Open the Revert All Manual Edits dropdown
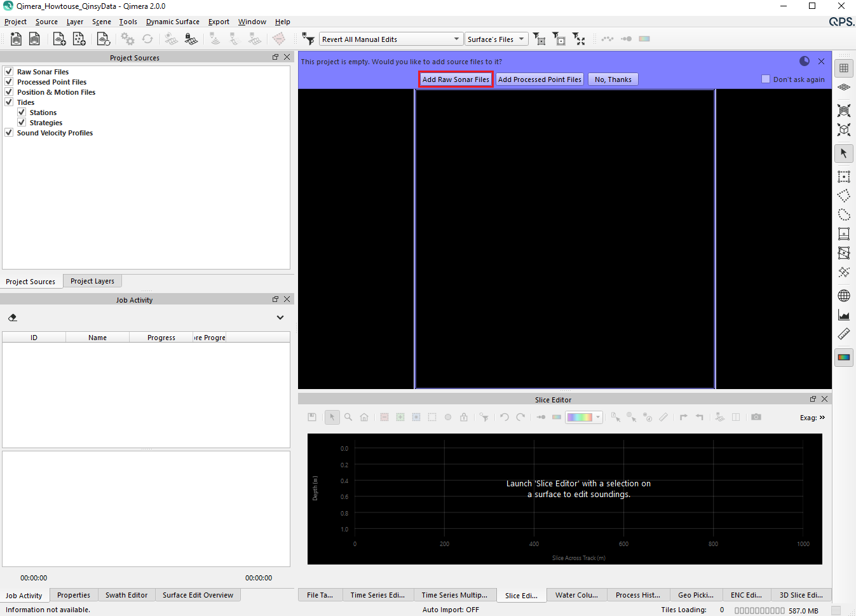 coord(391,39)
